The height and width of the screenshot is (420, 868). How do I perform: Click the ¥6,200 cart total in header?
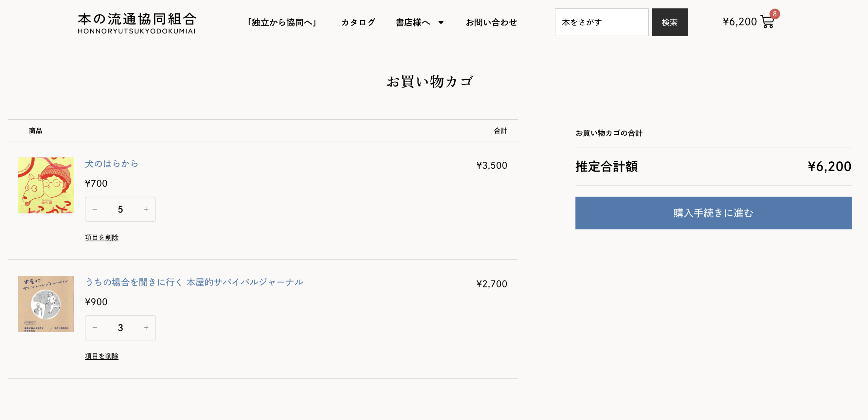click(x=739, y=22)
